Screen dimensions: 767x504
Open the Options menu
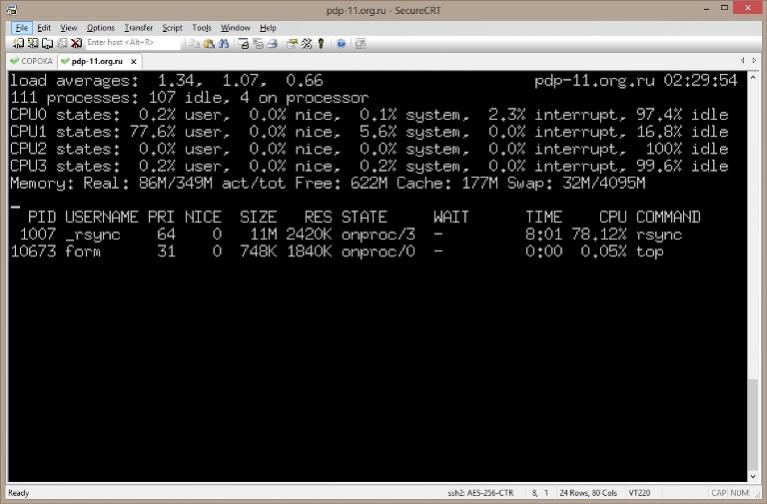click(100, 28)
